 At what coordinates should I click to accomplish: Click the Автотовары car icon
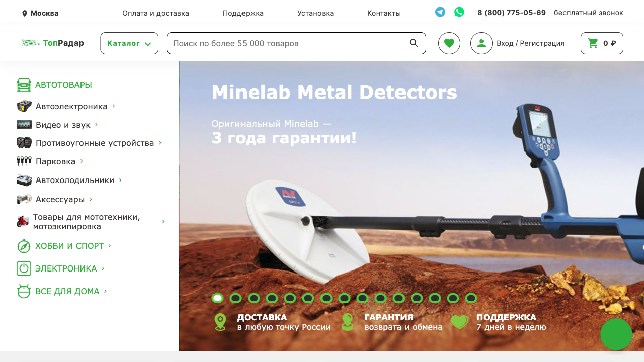[x=24, y=85]
